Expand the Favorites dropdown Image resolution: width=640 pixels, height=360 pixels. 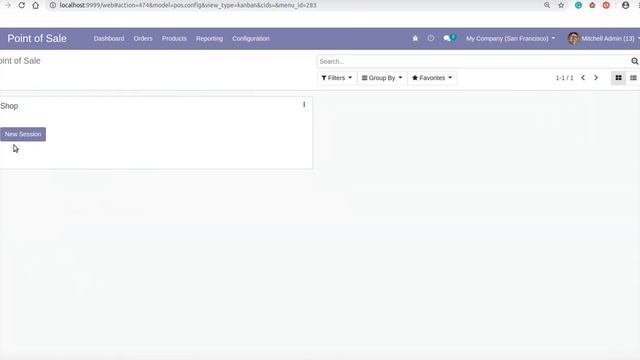432,78
